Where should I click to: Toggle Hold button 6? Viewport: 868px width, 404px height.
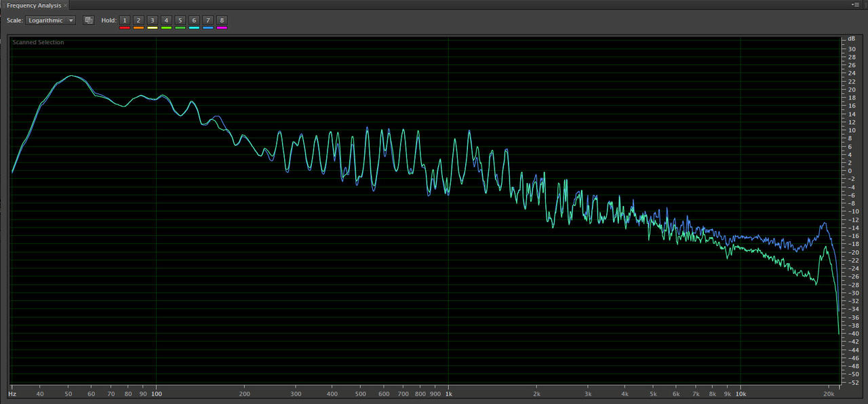pyautogui.click(x=194, y=20)
